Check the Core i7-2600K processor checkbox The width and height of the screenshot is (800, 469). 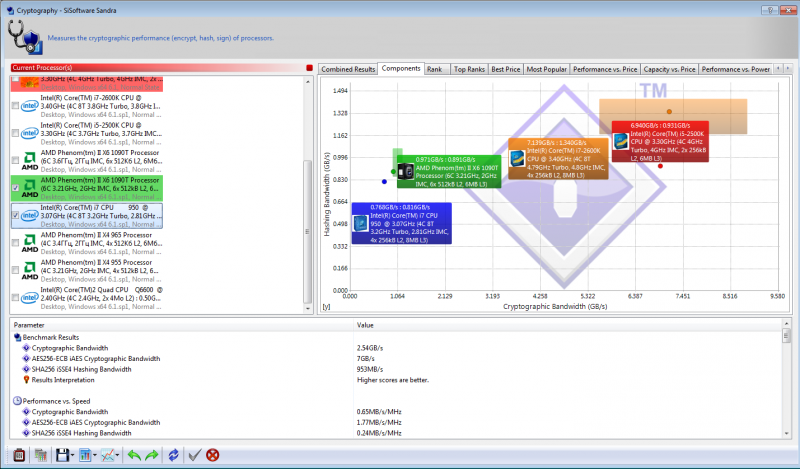(15, 106)
